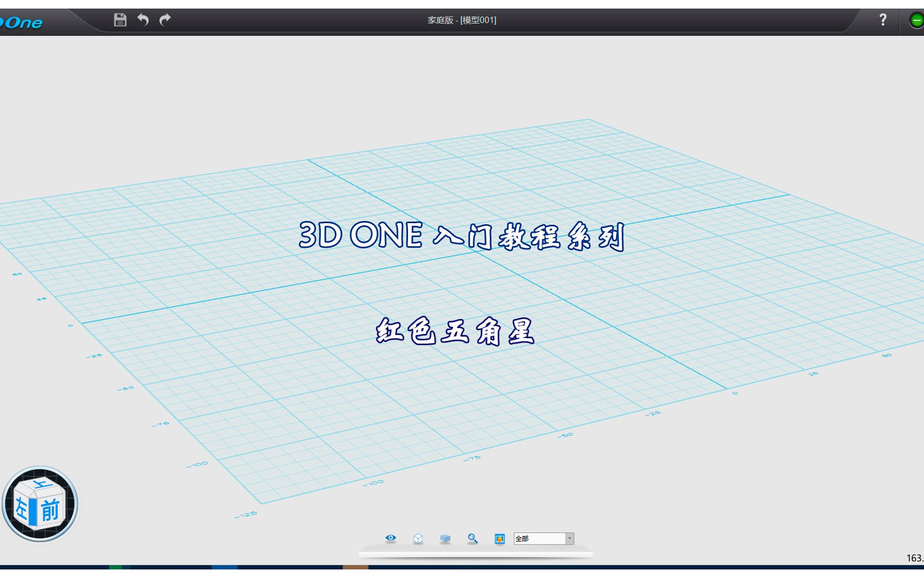
Task: Undo the last action
Action: coord(143,20)
